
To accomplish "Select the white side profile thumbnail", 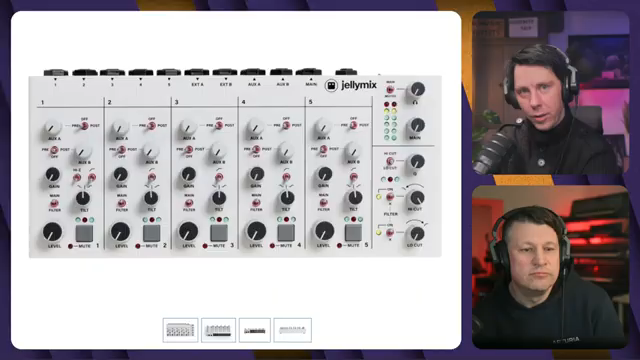I will click(x=293, y=330).
